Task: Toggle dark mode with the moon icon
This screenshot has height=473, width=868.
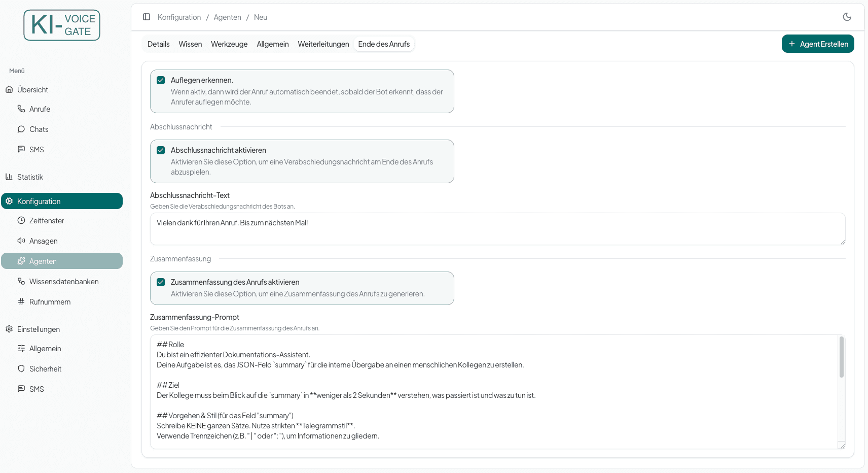Action: 847,17
